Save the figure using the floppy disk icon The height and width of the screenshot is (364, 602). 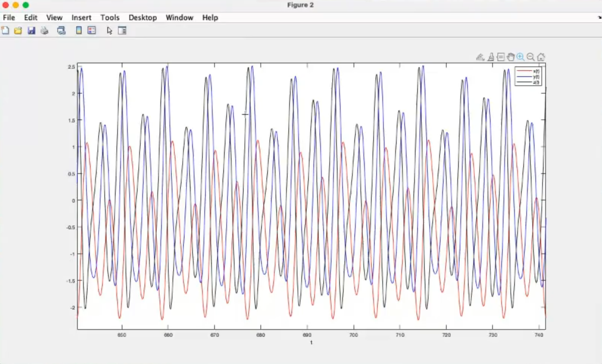(x=31, y=31)
